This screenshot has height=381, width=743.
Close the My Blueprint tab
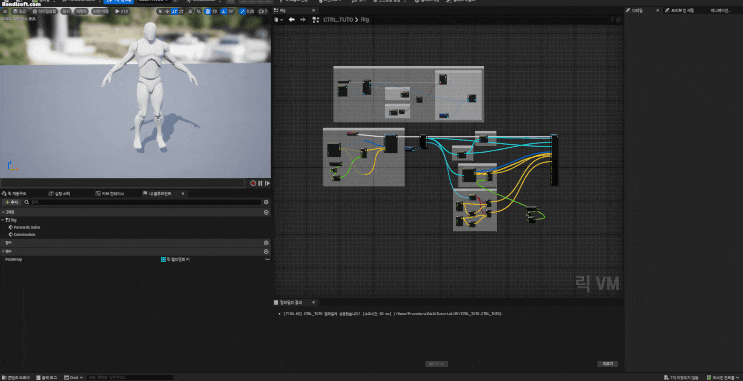183,193
